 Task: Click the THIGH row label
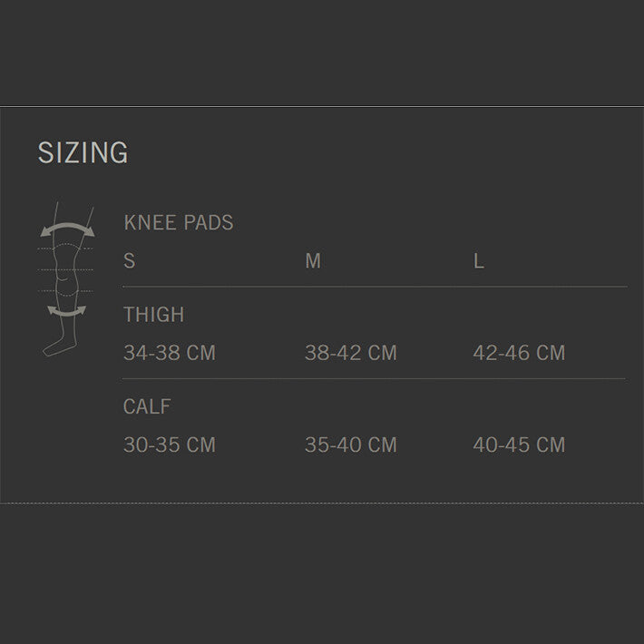[x=153, y=315]
